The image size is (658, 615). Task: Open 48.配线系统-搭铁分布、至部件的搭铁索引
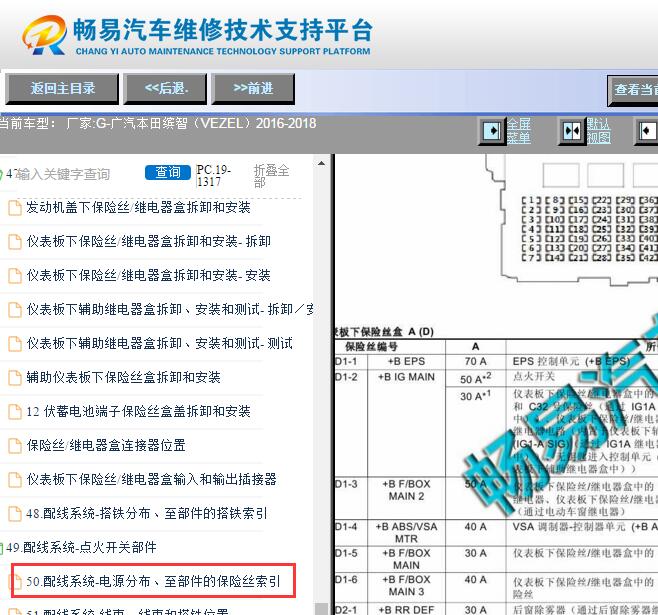pos(146,513)
